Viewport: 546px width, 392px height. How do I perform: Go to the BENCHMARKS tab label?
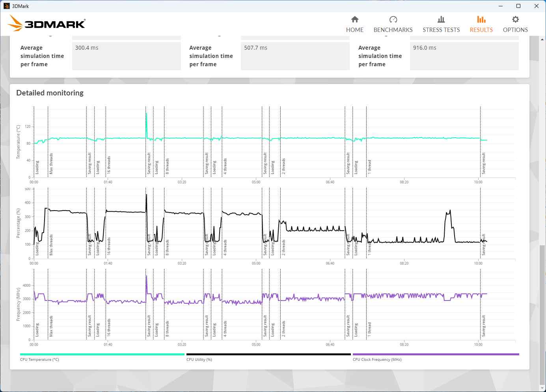point(393,30)
